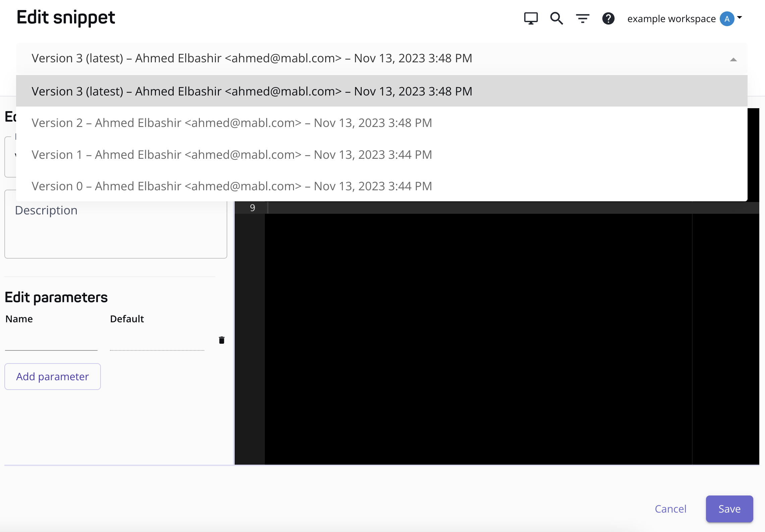This screenshot has height=532, width=765.
Task: Delete parameter using the trash icon
Action: click(222, 340)
